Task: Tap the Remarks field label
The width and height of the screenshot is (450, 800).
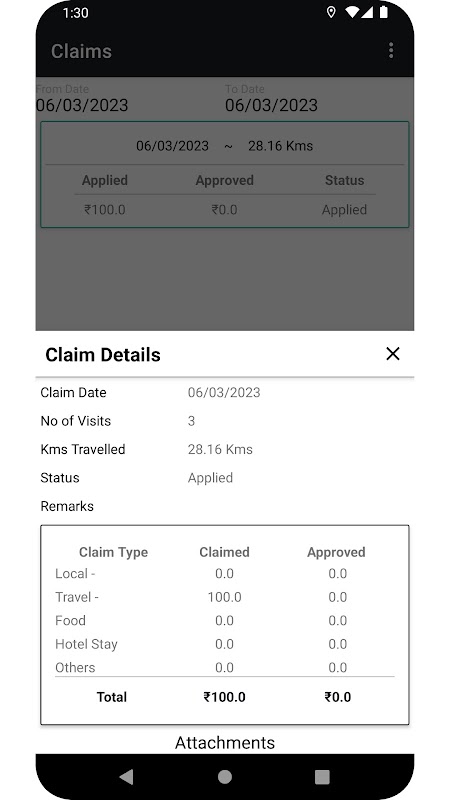Action: (x=67, y=506)
